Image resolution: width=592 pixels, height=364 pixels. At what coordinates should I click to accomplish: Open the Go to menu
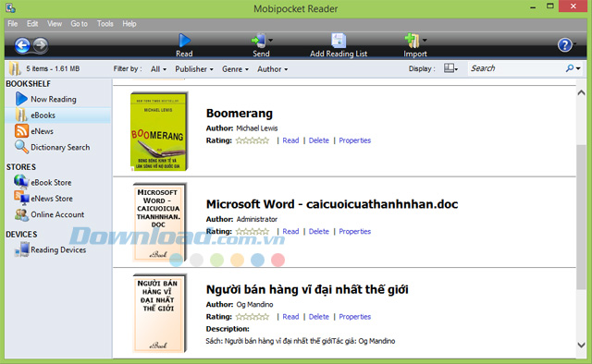(x=79, y=23)
